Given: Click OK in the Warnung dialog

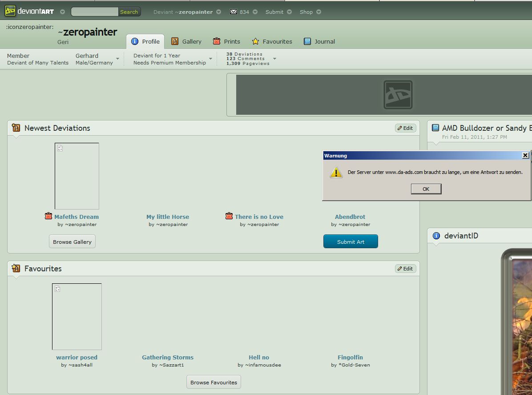Looking at the screenshot, I should 426,189.
